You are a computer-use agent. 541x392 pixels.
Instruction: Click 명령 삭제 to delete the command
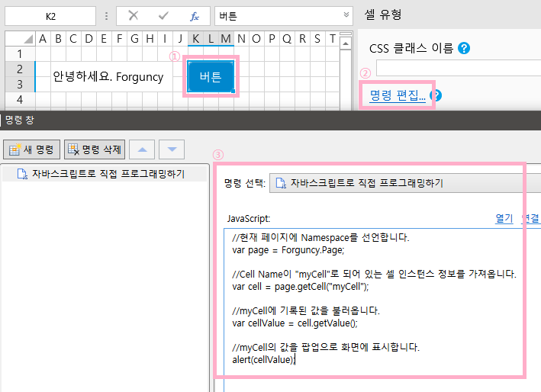[x=94, y=149]
